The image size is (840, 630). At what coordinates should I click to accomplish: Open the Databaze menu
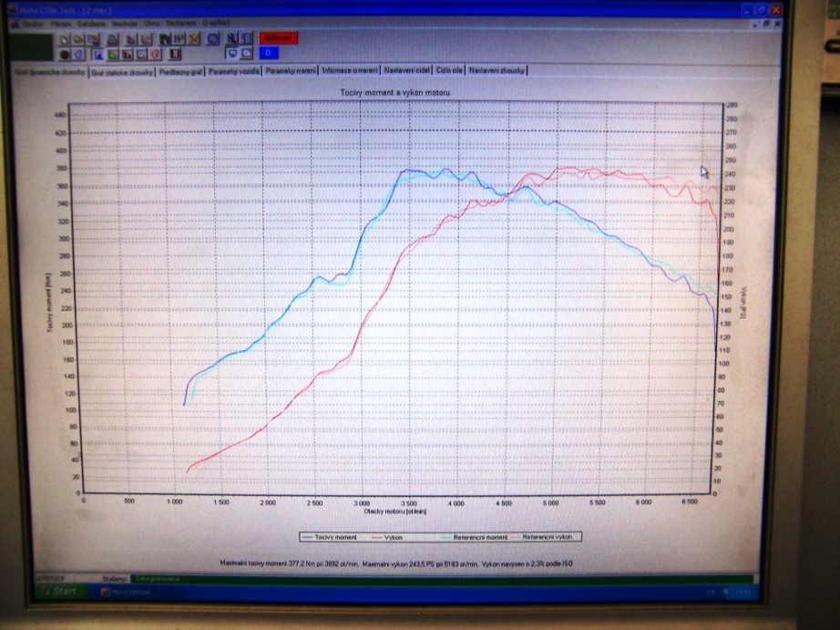[x=92, y=23]
